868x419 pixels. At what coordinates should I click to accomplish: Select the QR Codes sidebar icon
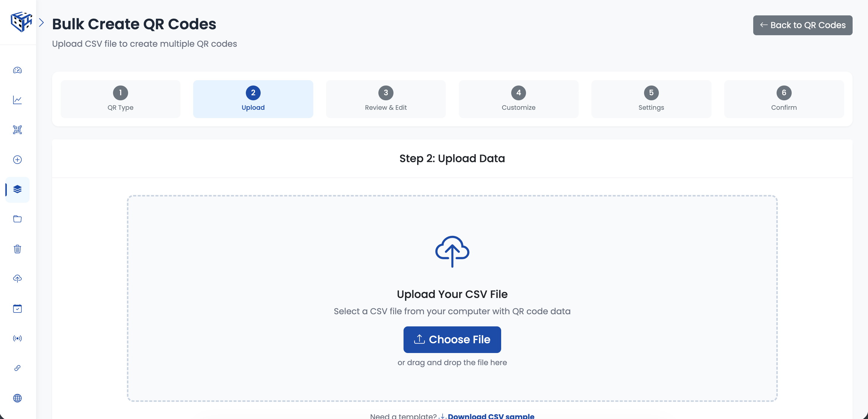17,130
